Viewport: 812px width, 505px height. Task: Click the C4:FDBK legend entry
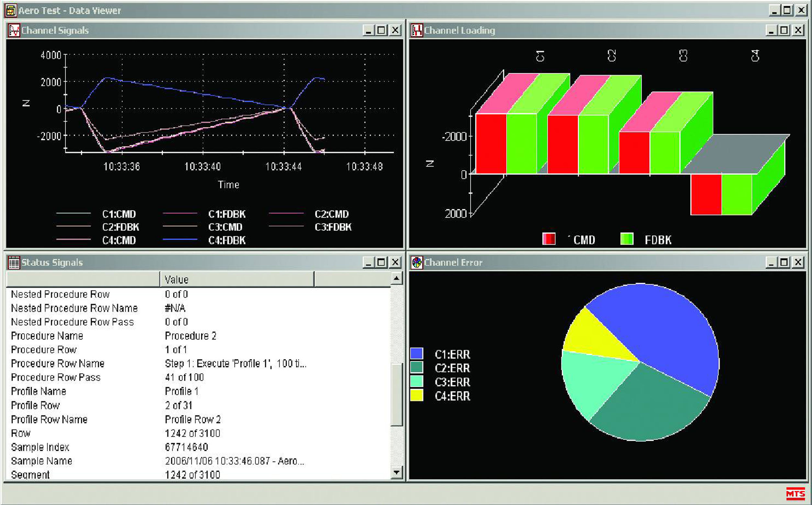(x=226, y=240)
